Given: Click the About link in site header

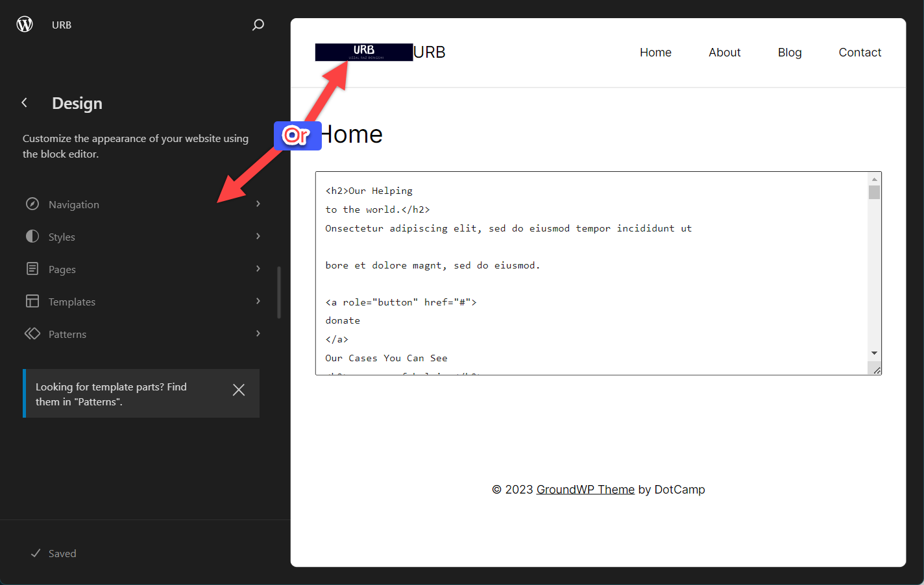Looking at the screenshot, I should point(724,53).
